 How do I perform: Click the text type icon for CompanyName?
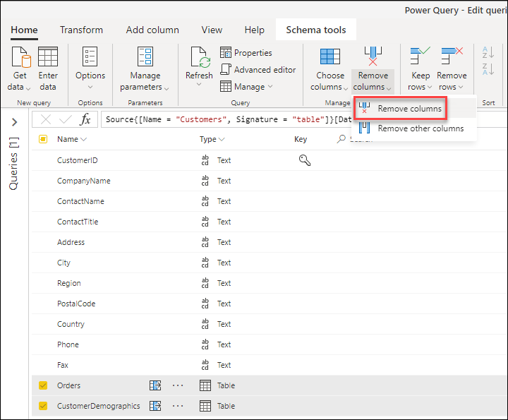205,181
